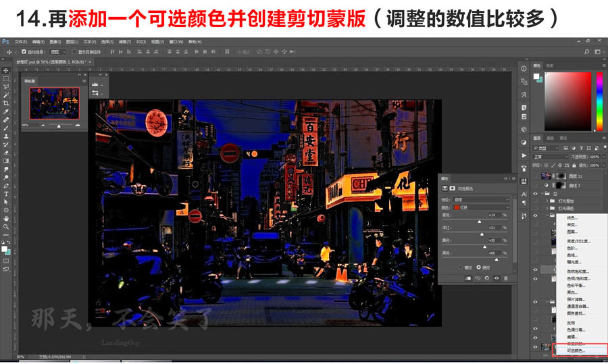Click the Cyan slider handle
Screen dimensions: 608x364
point(479,222)
